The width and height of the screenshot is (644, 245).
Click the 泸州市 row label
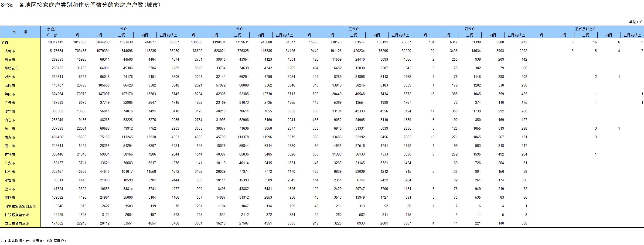click(x=10, y=77)
